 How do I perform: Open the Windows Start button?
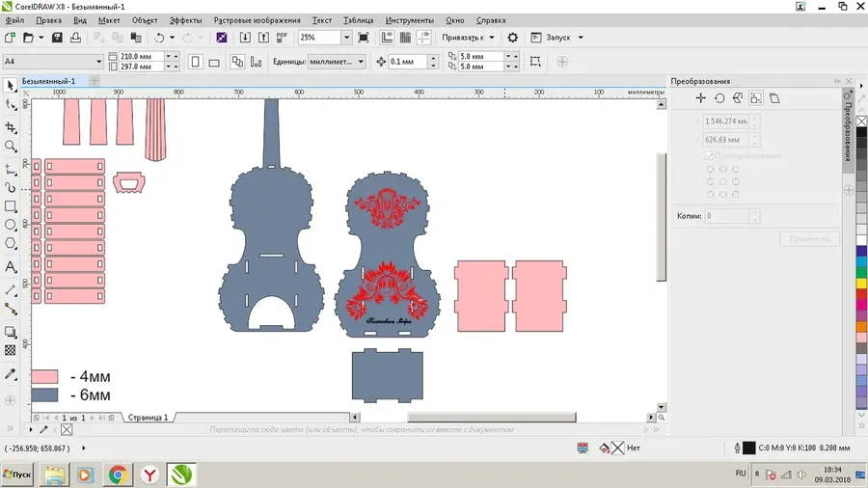(17, 474)
